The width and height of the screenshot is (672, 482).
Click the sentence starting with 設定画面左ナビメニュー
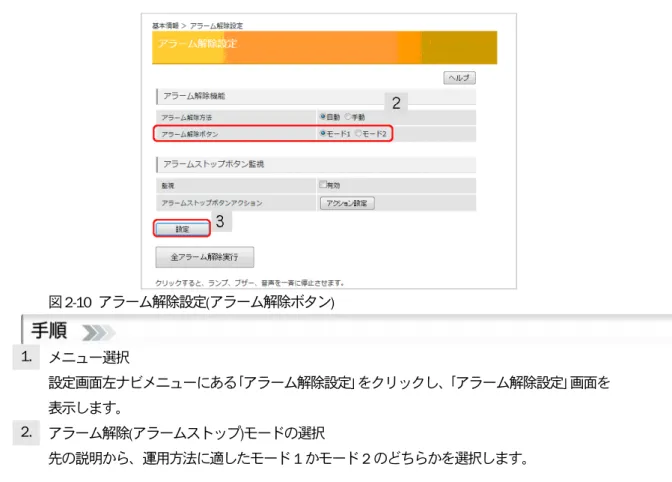[329, 382]
